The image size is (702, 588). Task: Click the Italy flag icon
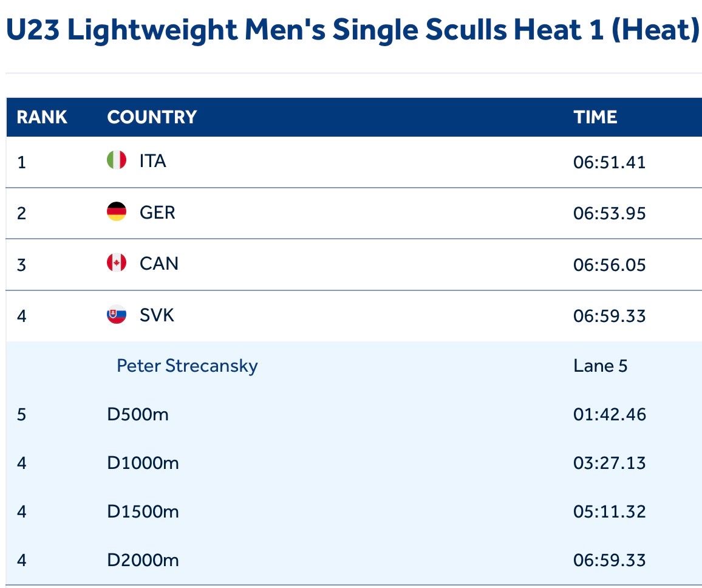point(117,160)
